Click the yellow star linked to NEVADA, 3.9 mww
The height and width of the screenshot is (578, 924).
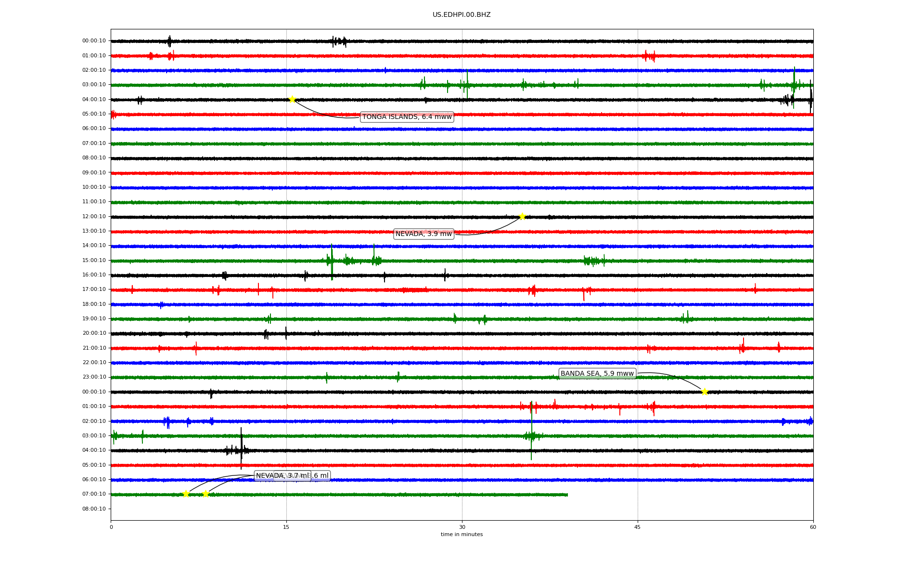(522, 216)
